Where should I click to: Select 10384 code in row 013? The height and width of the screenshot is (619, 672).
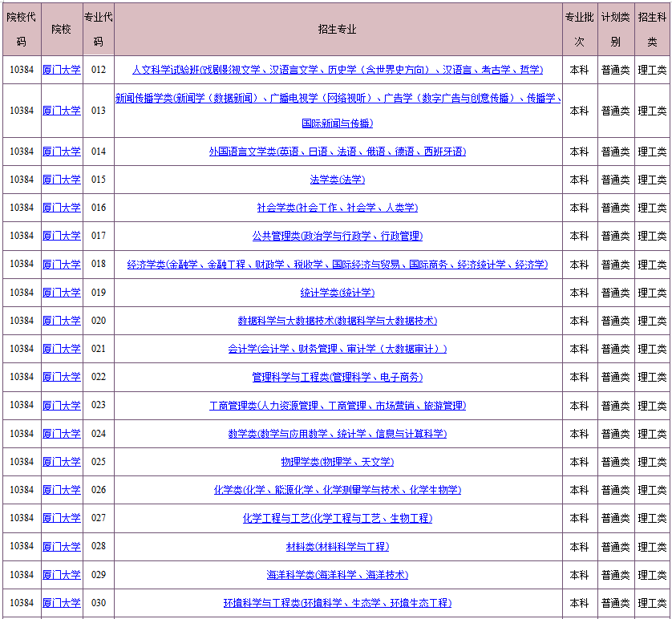[22, 111]
